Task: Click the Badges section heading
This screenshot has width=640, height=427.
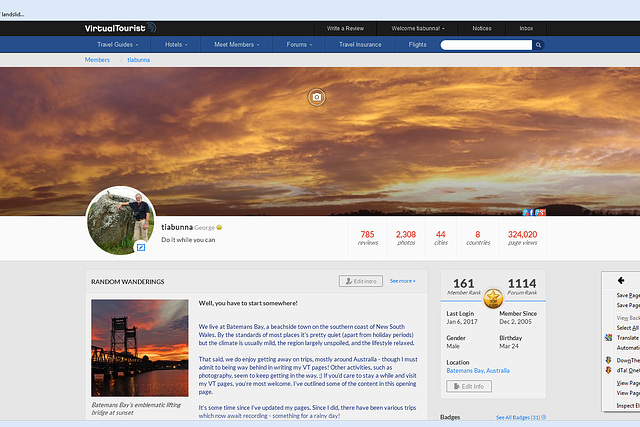Action: click(x=450, y=417)
